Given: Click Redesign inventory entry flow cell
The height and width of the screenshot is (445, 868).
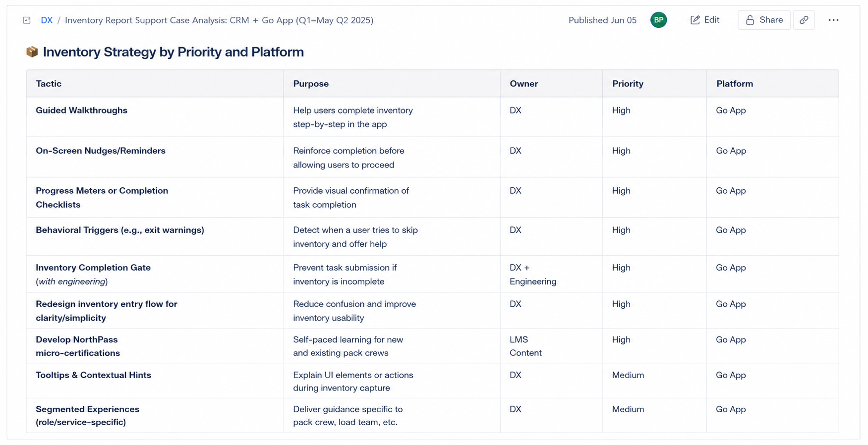Looking at the screenshot, I should tap(155, 311).
